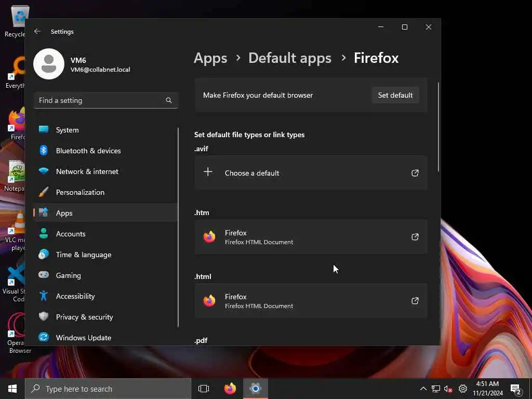
Task: Click the Set default button
Action: point(395,95)
